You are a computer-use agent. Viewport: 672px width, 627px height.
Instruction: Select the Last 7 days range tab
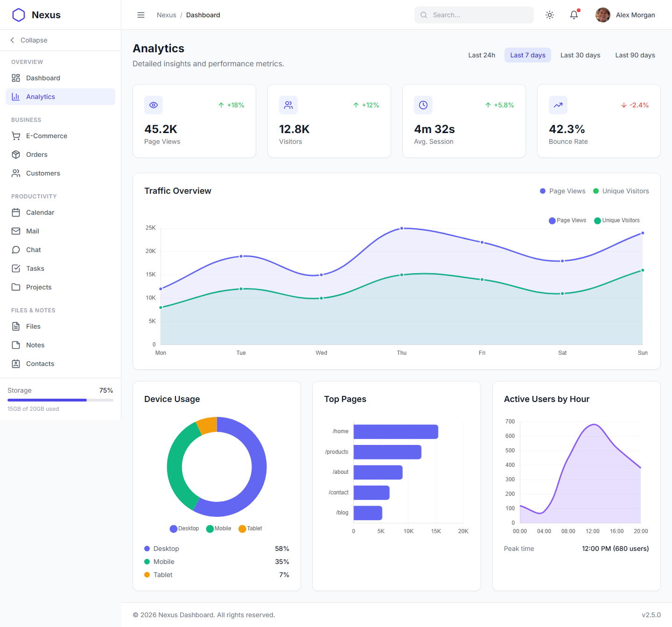(x=528, y=55)
